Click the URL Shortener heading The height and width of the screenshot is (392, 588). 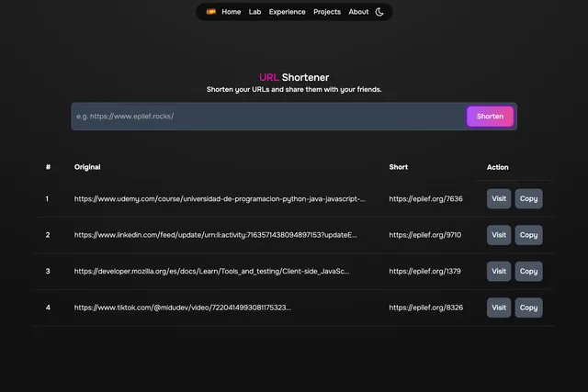294,77
